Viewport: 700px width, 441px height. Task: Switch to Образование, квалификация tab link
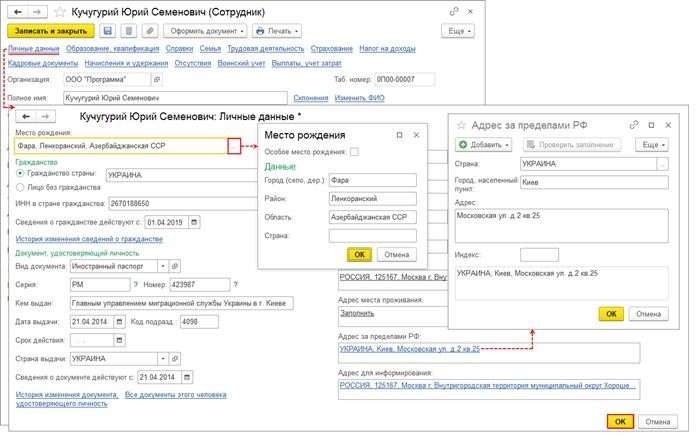pos(112,48)
